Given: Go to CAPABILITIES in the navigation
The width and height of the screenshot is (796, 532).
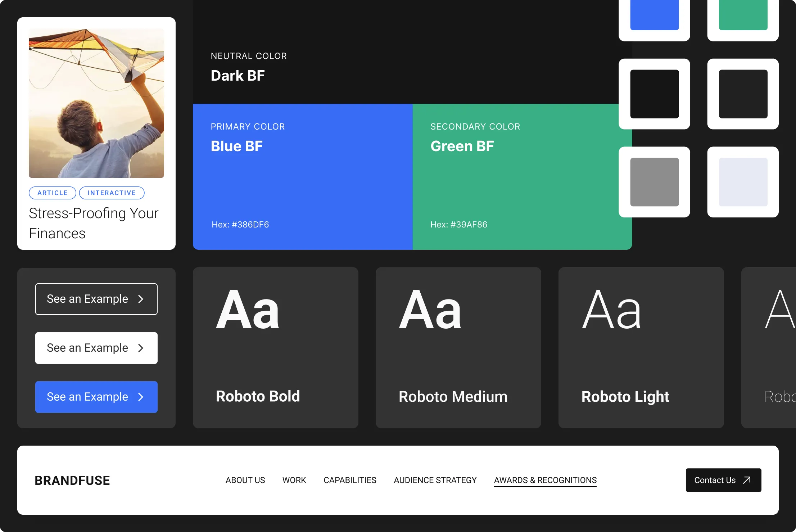Looking at the screenshot, I should click(350, 480).
